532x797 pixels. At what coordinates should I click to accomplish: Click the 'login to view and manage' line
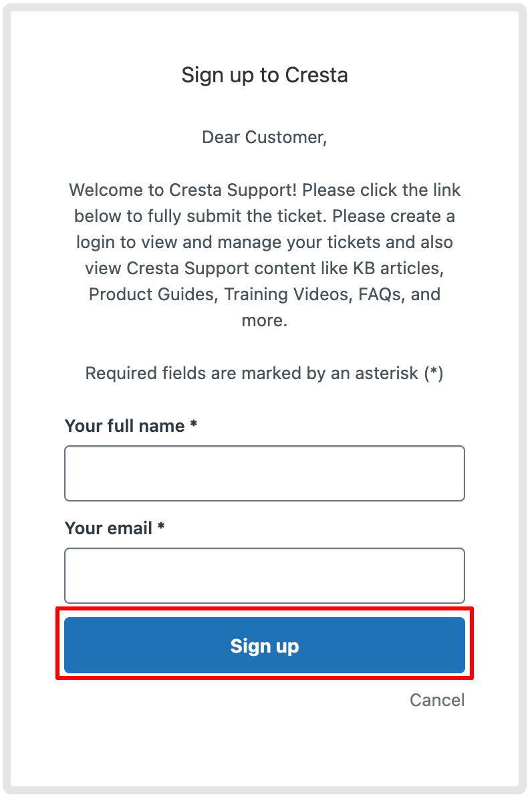tap(264, 242)
